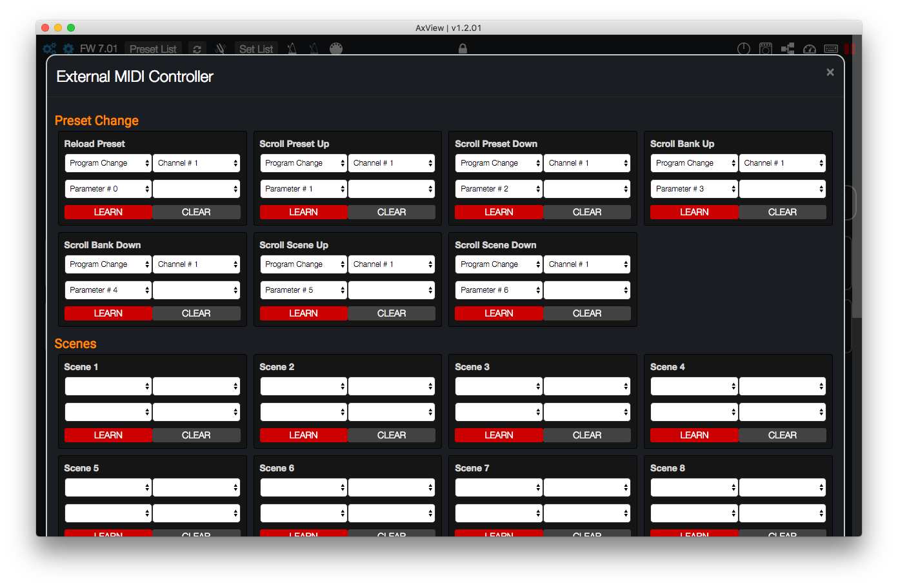Click the second metronome icon in toolbar
898x588 pixels.
[x=314, y=48]
